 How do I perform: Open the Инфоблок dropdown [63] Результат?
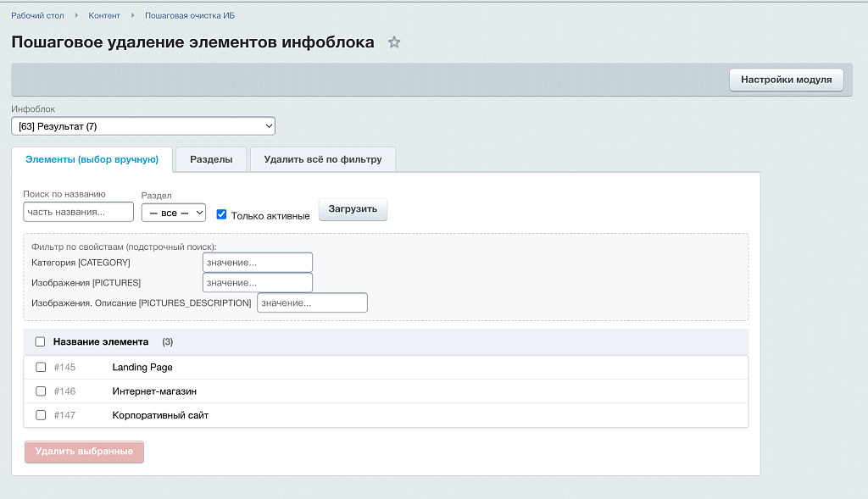[142, 126]
